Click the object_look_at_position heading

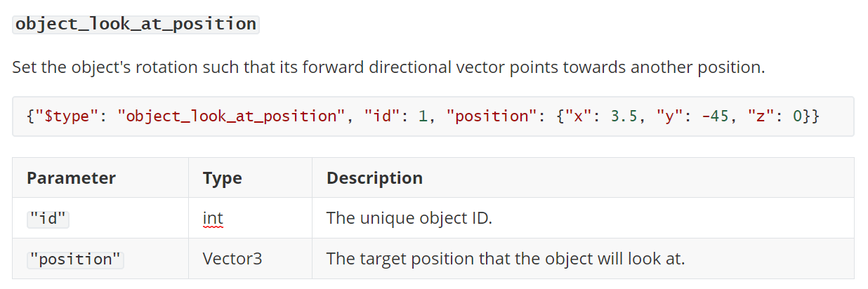[x=136, y=24]
